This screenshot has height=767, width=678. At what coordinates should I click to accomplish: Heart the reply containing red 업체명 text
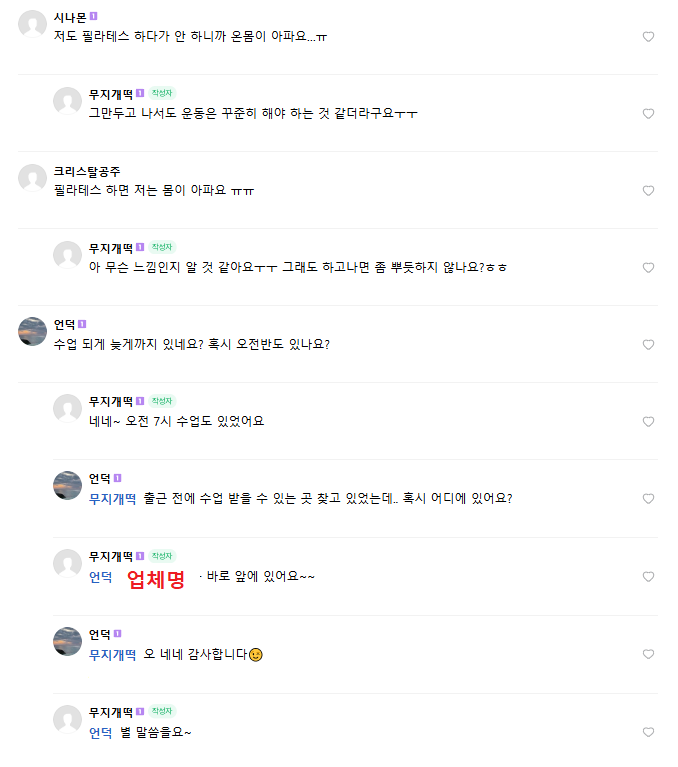pyautogui.click(x=648, y=577)
